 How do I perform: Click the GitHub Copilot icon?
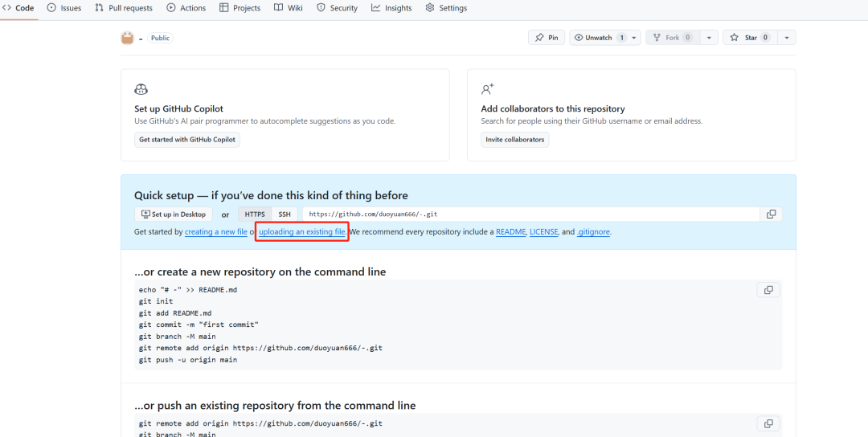click(141, 89)
